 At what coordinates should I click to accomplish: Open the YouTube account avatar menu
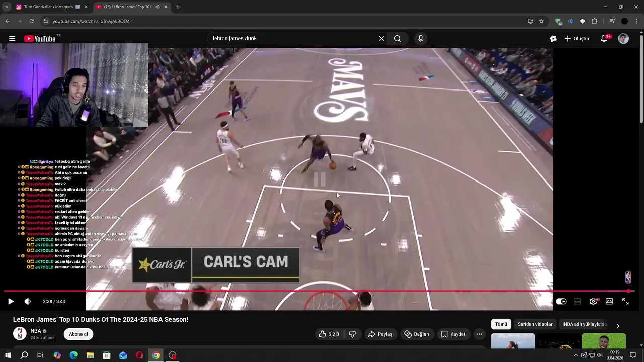[623, 39]
